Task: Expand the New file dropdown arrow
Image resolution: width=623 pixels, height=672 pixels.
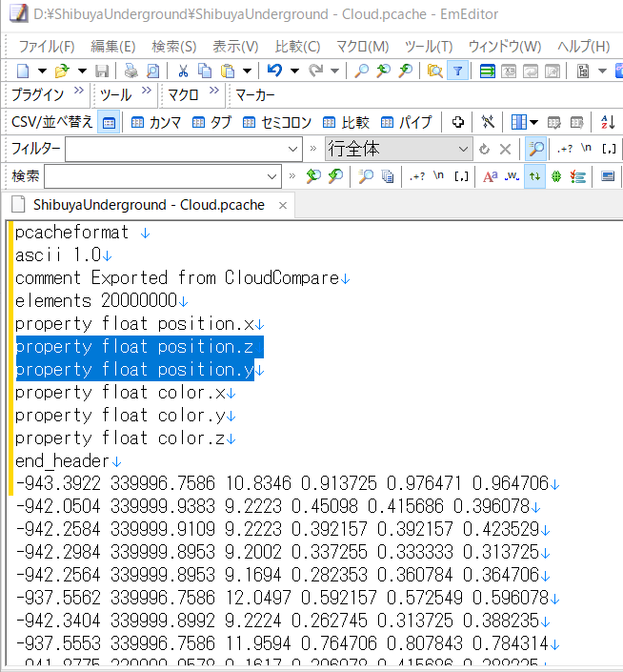Action: 42,71
